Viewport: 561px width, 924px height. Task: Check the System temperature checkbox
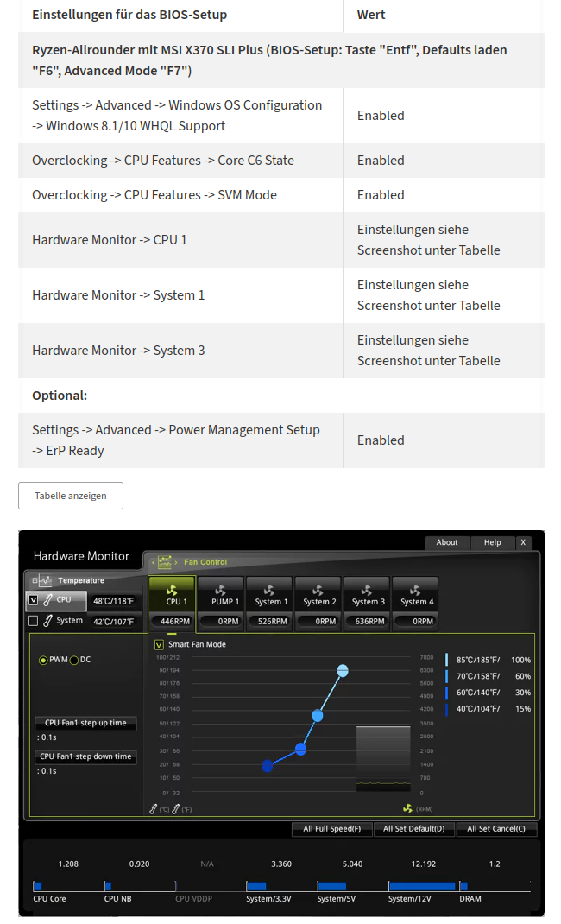click(x=33, y=621)
